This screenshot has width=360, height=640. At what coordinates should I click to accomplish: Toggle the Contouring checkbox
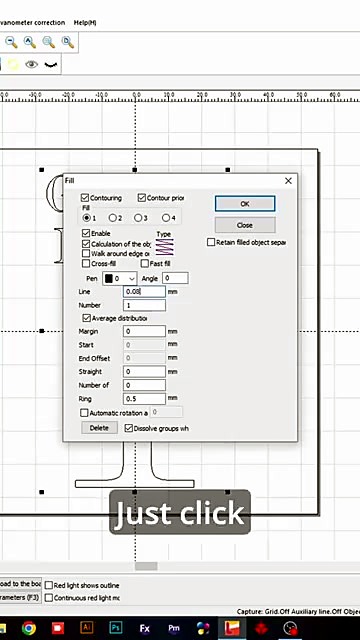(x=85, y=198)
